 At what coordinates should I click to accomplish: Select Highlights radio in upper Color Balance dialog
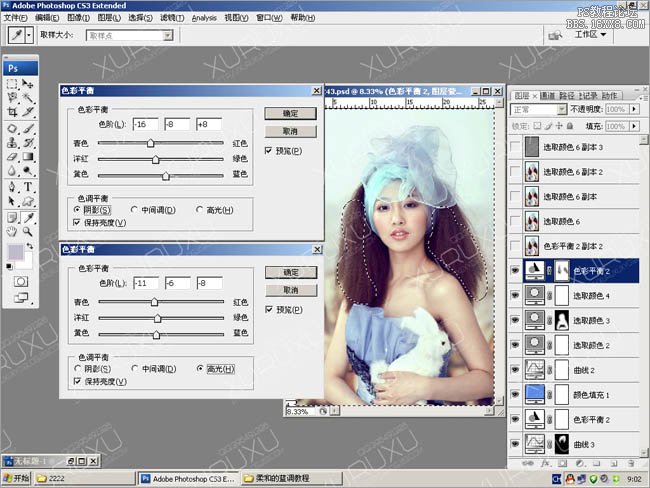199,210
